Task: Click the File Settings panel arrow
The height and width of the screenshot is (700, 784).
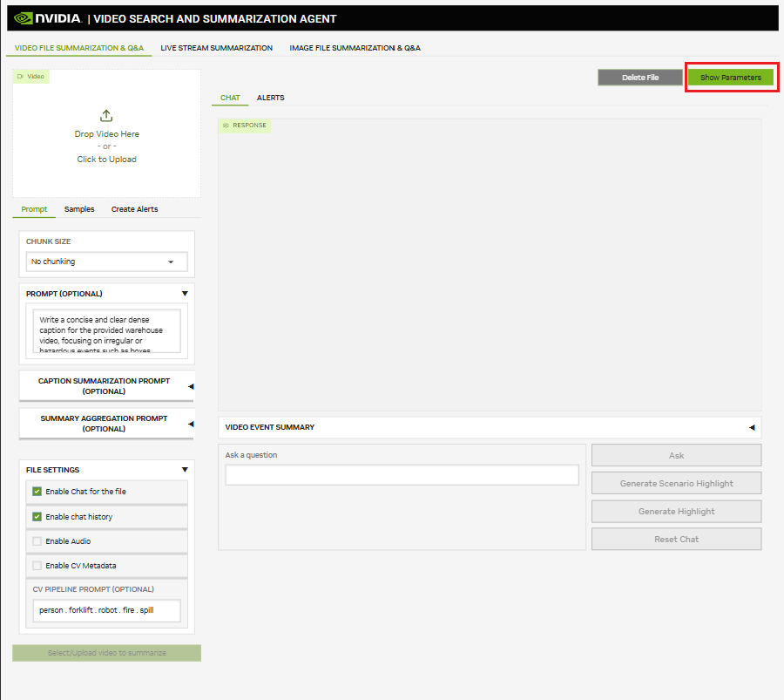Action: point(184,469)
